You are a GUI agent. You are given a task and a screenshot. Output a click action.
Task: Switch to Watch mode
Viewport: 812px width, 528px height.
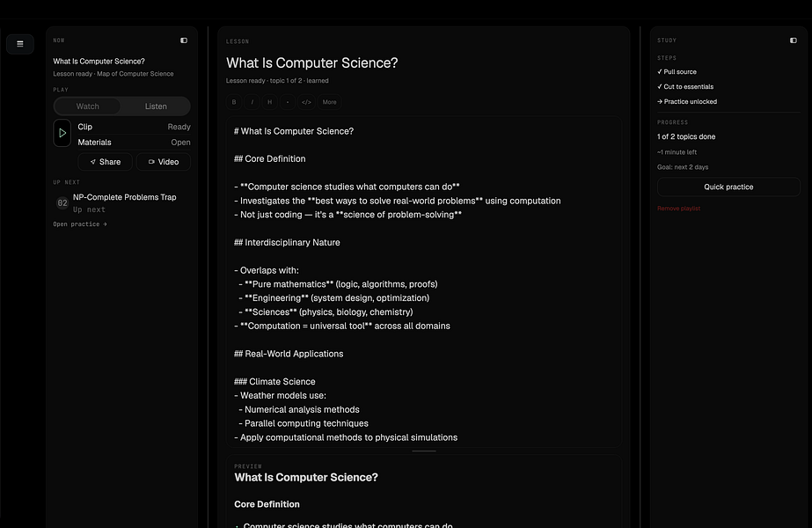point(87,106)
